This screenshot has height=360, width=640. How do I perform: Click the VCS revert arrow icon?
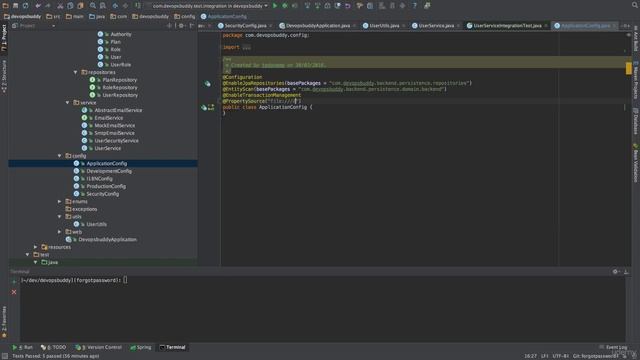pos(348,6)
